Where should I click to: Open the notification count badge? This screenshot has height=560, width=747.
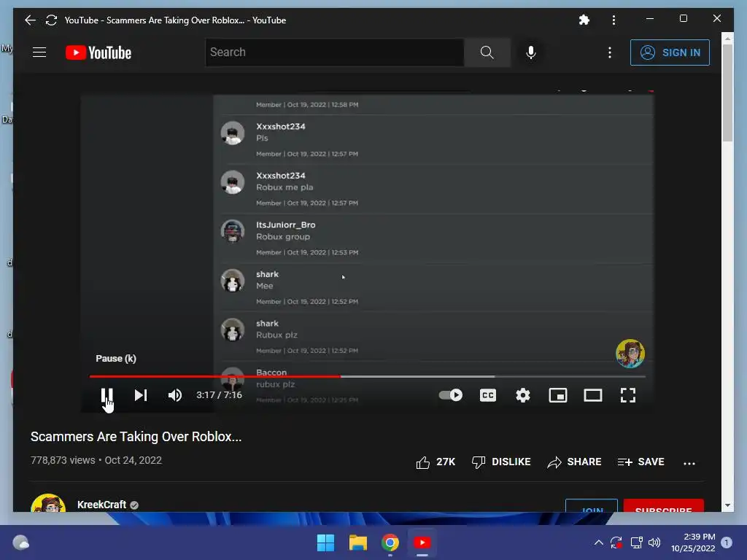[x=726, y=542]
